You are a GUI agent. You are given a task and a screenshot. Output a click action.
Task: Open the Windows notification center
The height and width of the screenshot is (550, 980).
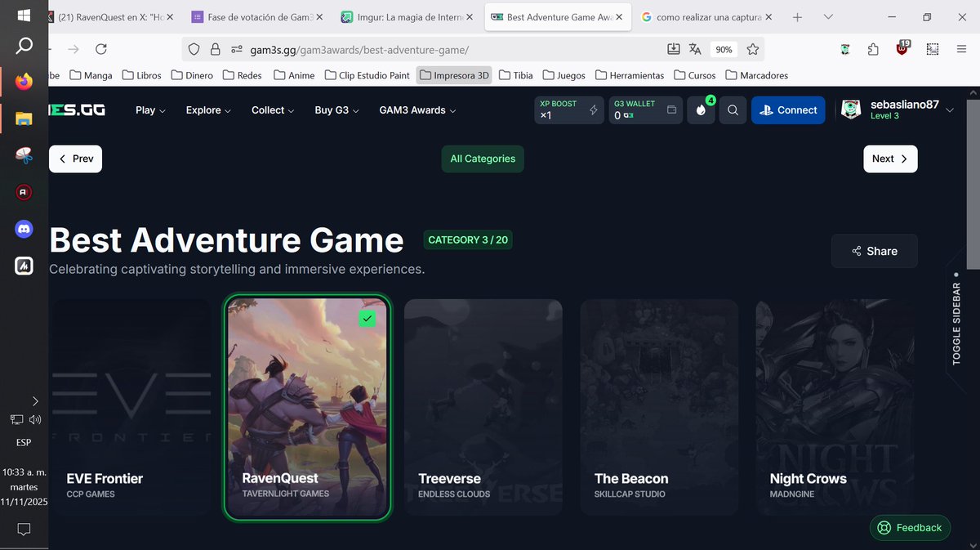click(x=24, y=529)
